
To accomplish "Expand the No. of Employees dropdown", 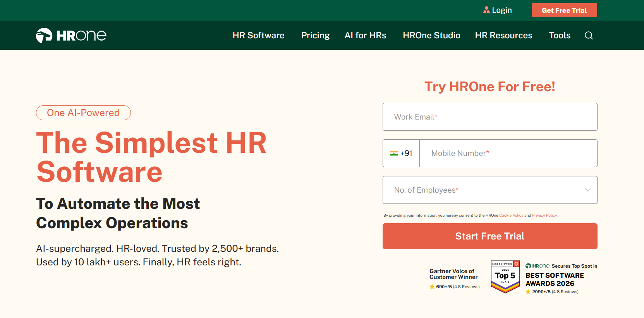I will coord(490,190).
